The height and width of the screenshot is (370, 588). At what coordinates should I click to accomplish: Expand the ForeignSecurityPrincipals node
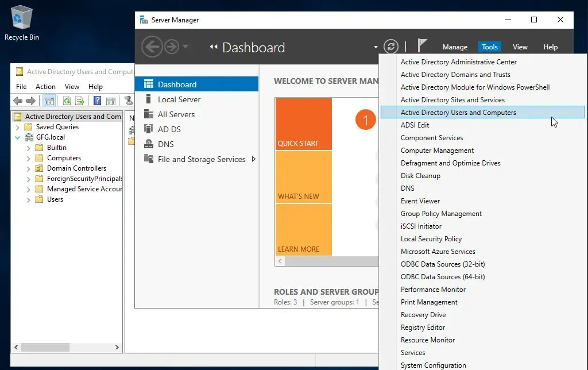point(29,179)
